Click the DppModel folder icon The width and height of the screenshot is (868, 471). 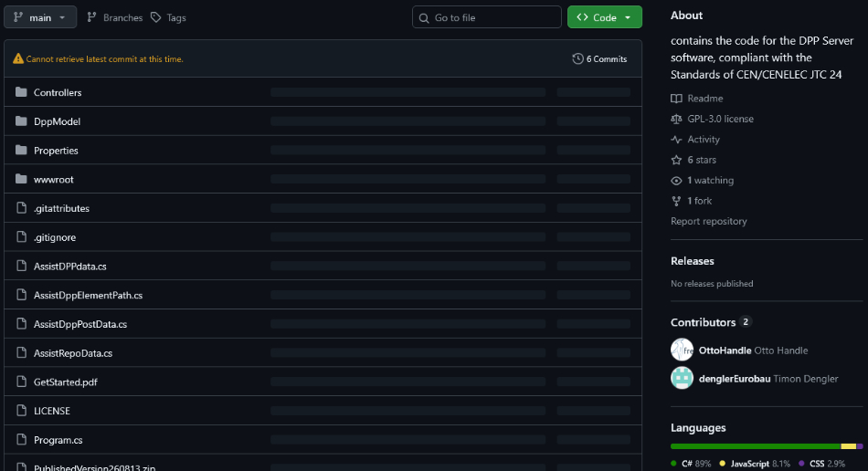pos(21,121)
